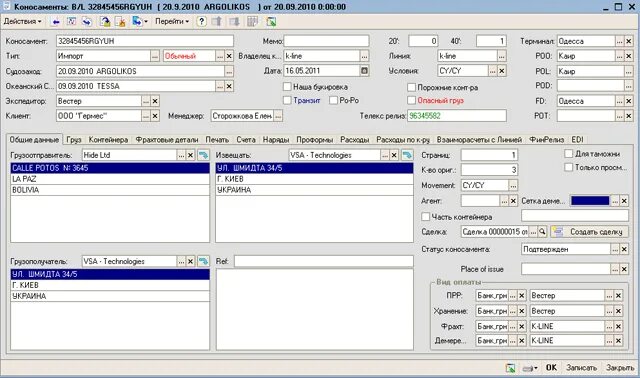The width and height of the screenshot is (640, 378).
Task: Click the Создать сделку button
Action: 589,232
